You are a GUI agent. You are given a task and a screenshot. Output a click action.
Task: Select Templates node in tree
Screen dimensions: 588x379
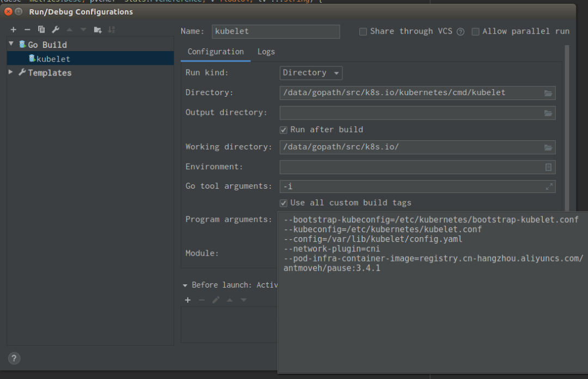coord(50,73)
